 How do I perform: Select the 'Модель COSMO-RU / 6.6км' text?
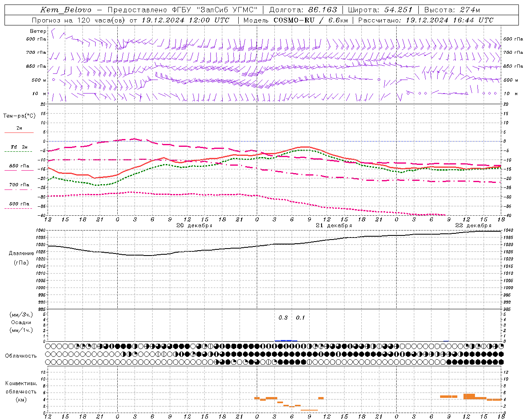point(296,20)
